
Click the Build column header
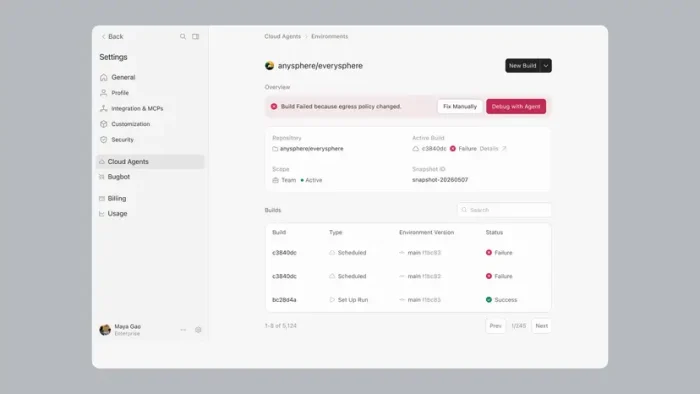coord(279,232)
